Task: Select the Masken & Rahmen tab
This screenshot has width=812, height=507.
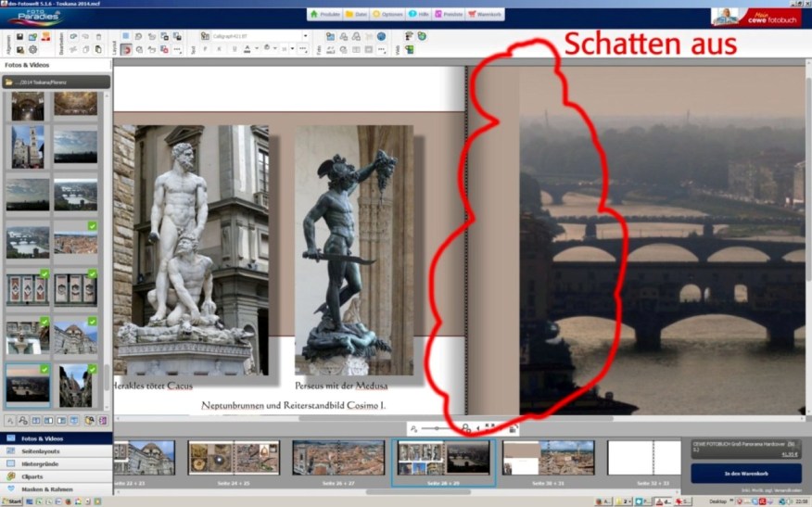Action: click(56, 488)
